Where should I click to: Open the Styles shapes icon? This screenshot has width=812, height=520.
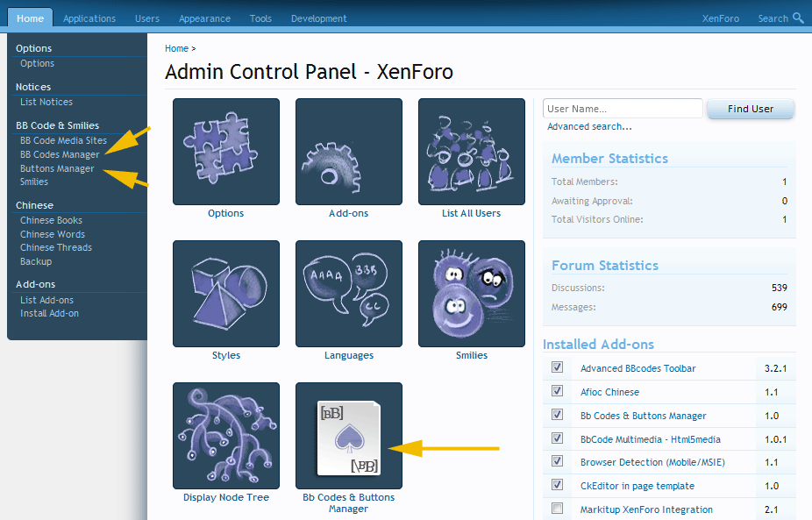pos(226,294)
